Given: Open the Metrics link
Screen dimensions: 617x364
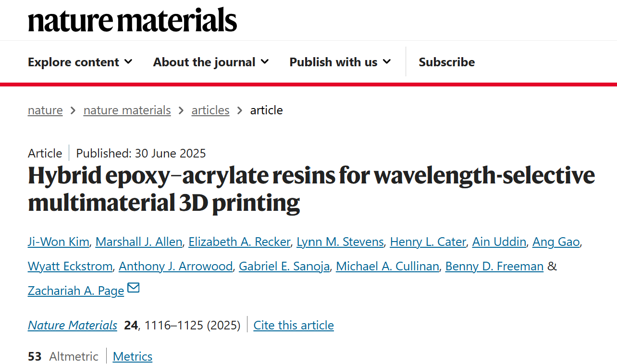Looking at the screenshot, I should 133,356.
